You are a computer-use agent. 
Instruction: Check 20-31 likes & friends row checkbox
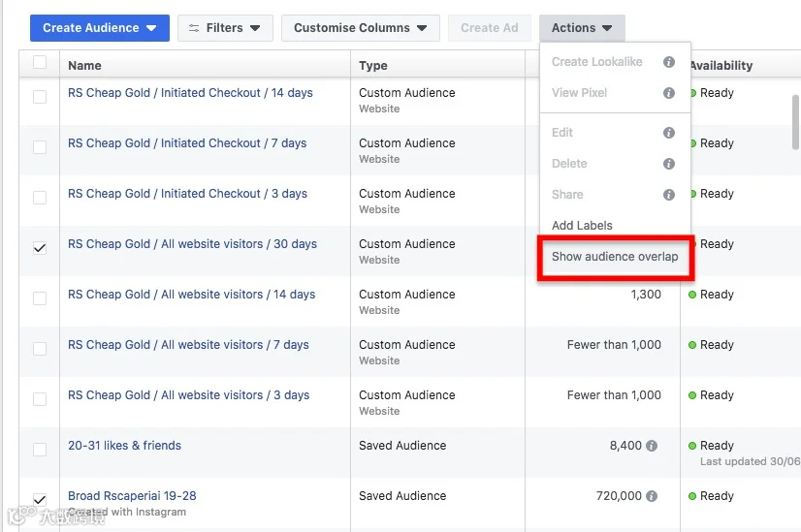click(40, 450)
